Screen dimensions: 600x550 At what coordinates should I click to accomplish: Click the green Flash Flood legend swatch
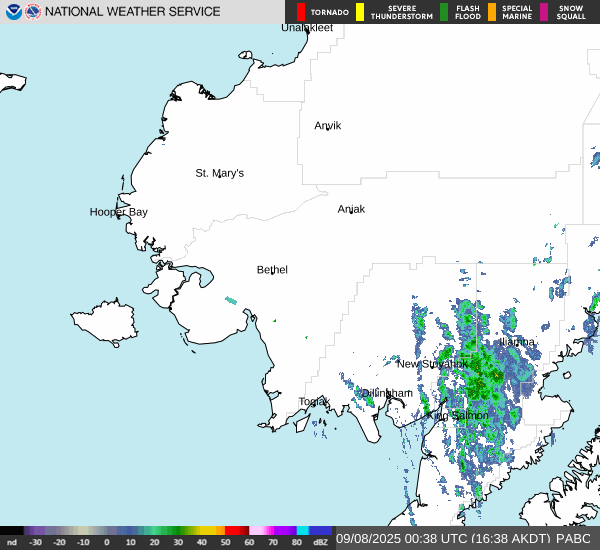click(x=444, y=12)
